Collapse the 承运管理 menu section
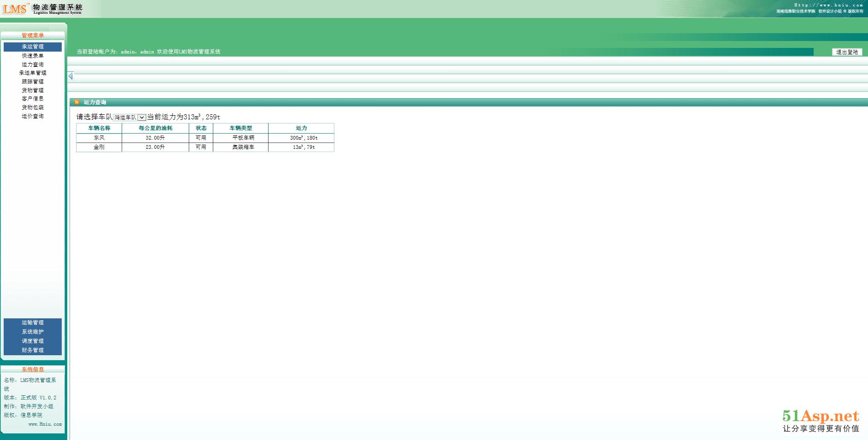The height and width of the screenshot is (440, 868). click(x=33, y=47)
